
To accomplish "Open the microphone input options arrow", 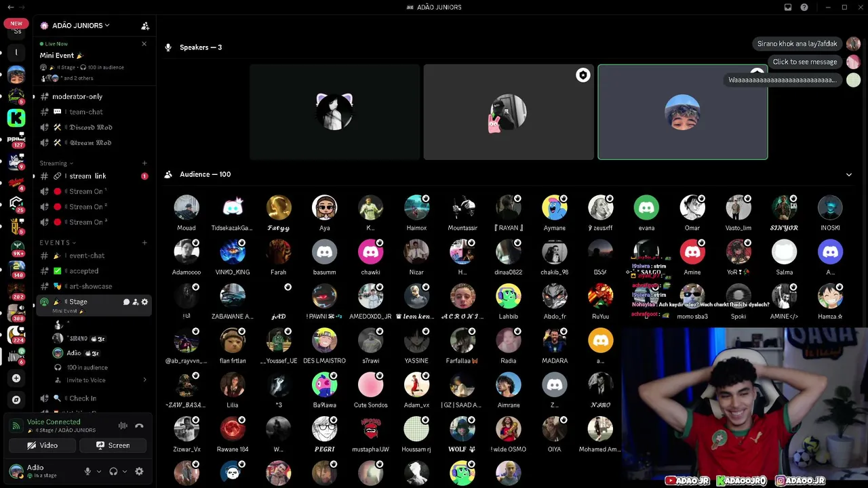I will pyautogui.click(x=99, y=471).
